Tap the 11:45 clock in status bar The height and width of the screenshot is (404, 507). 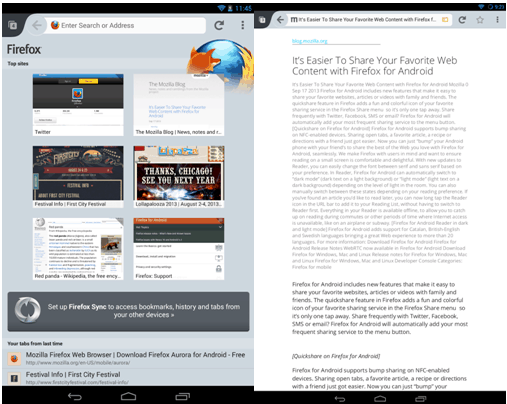[x=243, y=8]
